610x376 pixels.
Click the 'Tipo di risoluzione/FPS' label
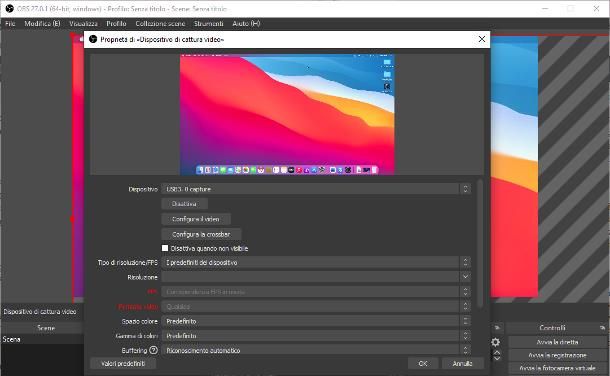tap(128, 262)
